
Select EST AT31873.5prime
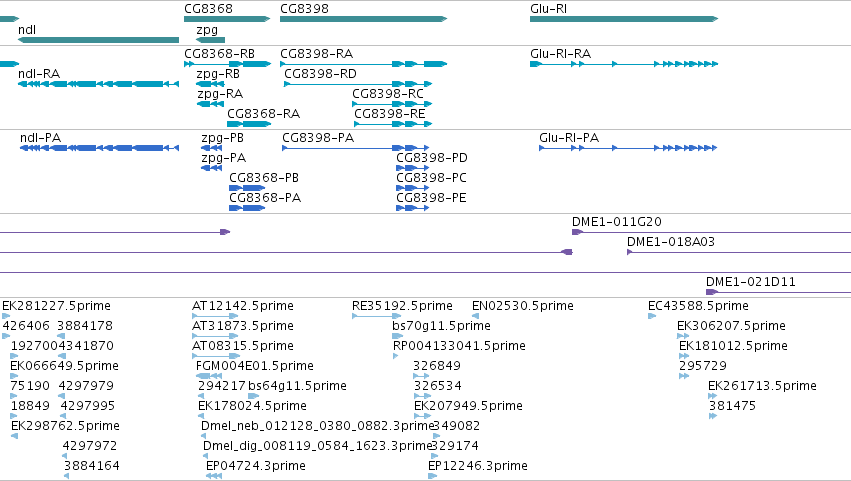click(243, 326)
